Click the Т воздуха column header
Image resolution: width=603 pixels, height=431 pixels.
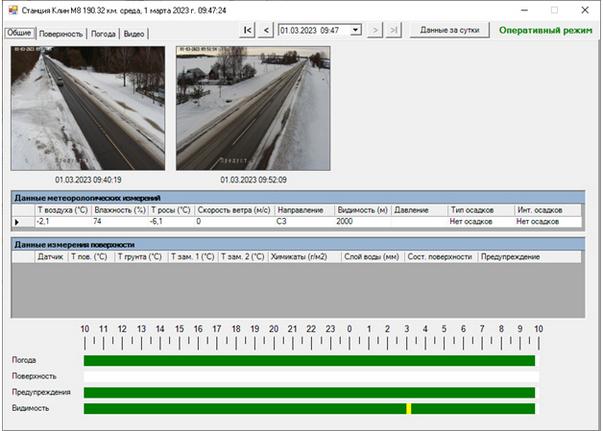(x=62, y=210)
